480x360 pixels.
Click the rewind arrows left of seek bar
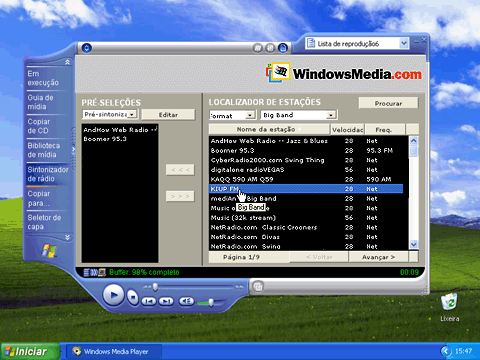click(147, 287)
